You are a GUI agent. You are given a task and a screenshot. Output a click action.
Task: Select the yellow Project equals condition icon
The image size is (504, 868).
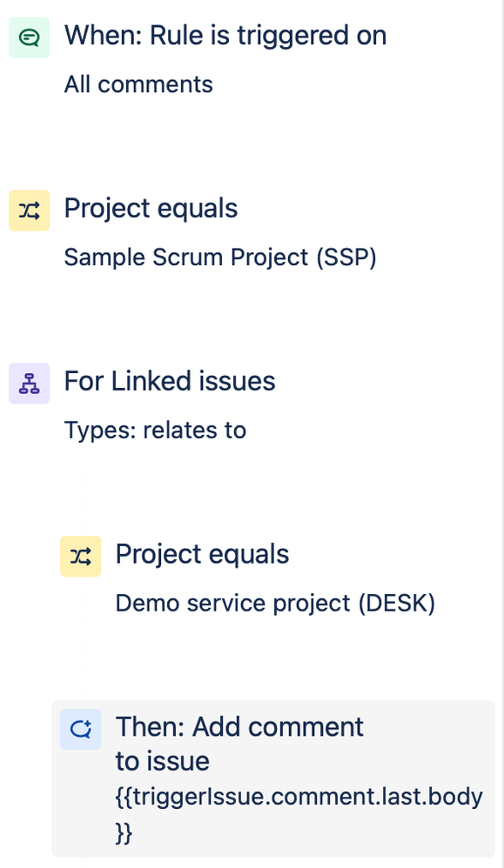click(29, 210)
